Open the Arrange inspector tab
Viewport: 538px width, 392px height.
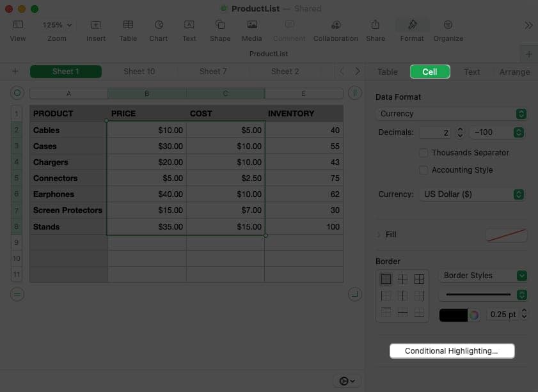[514, 72]
